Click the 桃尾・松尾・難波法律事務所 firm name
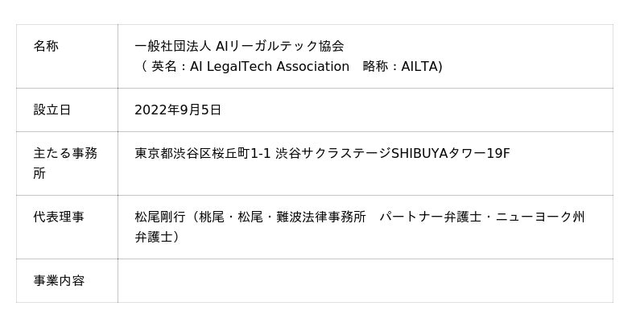The width and height of the screenshot is (644, 327). point(283,217)
